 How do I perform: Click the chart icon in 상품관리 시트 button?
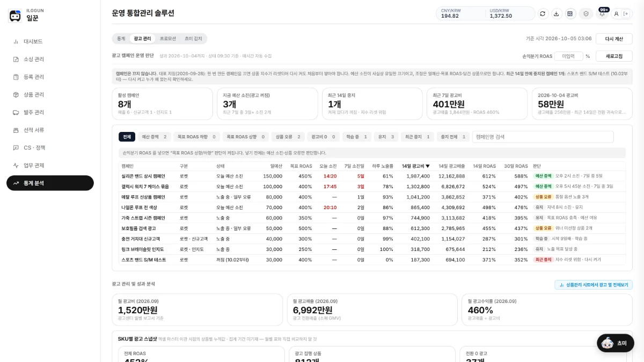pos(561,285)
